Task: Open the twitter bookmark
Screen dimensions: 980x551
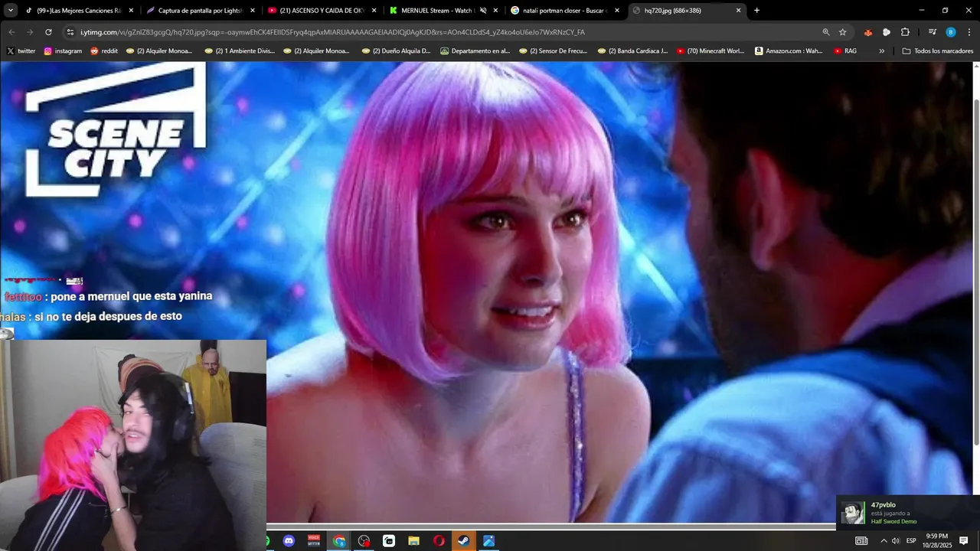Action: [x=21, y=51]
